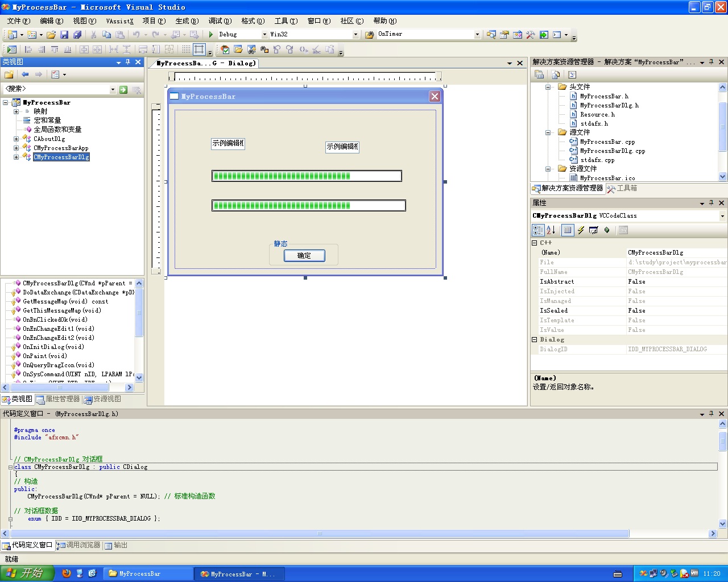Open the 调试(D) menu
The height and width of the screenshot is (582, 728).
coord(220,21)
